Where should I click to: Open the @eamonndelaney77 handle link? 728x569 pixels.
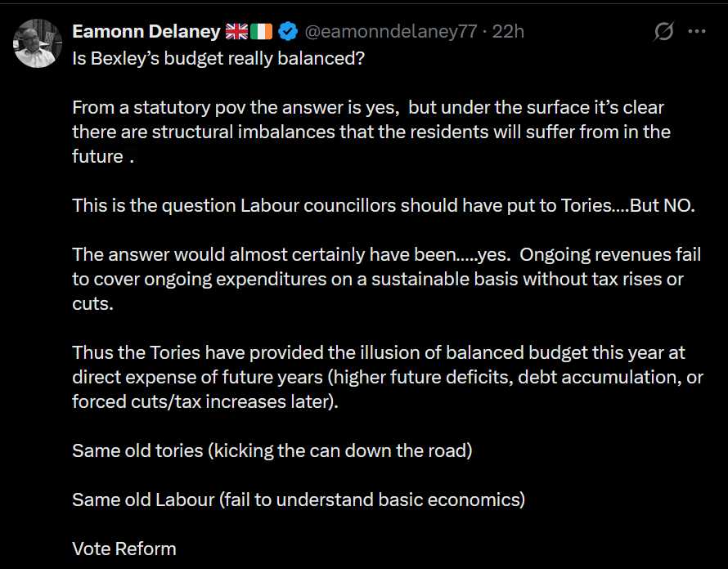[x=390, y=32]
